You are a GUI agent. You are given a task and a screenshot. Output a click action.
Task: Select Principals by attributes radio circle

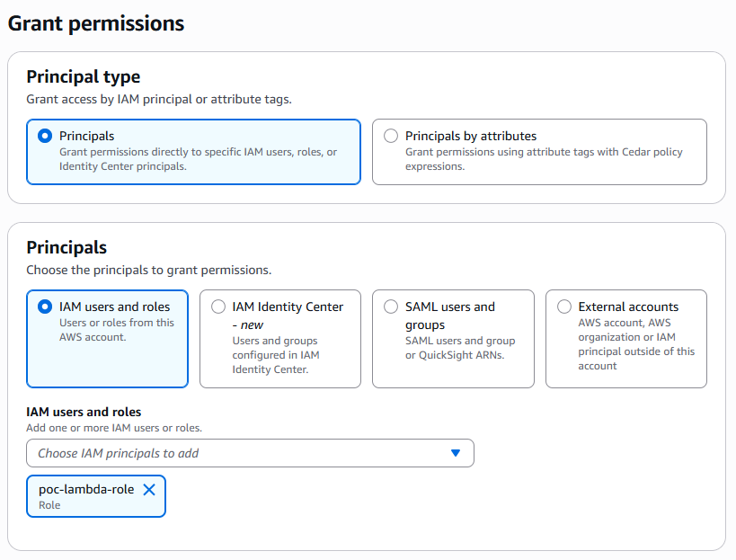click(x=391, y=136)
